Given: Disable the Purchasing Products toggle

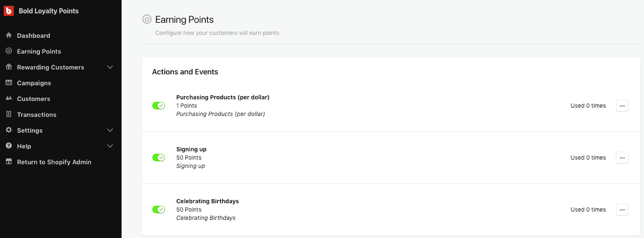Looking at the screenshot, I should [x=159, y=106].
